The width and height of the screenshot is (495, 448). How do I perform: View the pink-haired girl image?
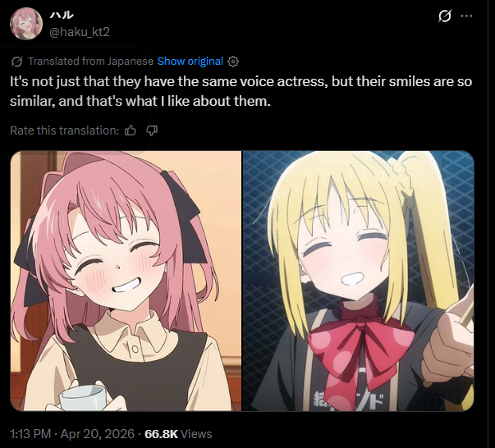pyautogui.click(x=126, y=281)
